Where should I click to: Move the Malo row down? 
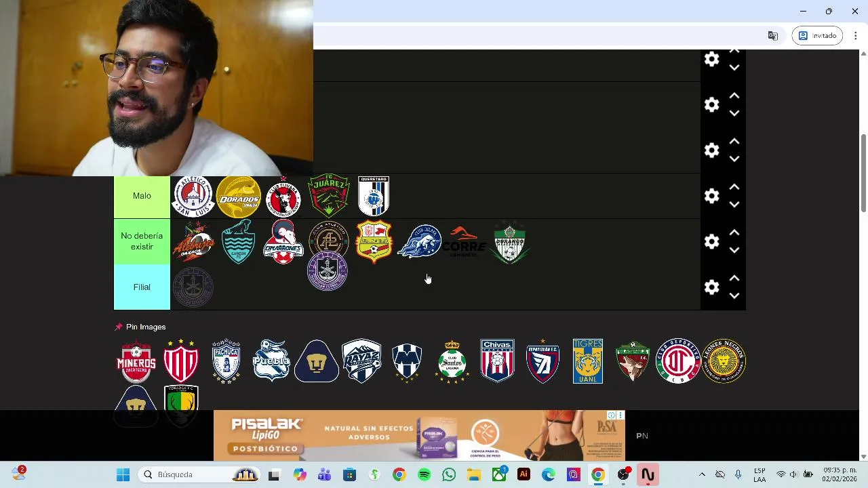pyautogui.click(x=734, y=205)
